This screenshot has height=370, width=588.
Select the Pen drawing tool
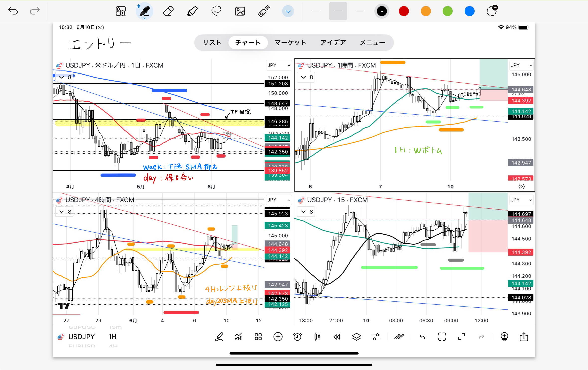tap(145, 11)
